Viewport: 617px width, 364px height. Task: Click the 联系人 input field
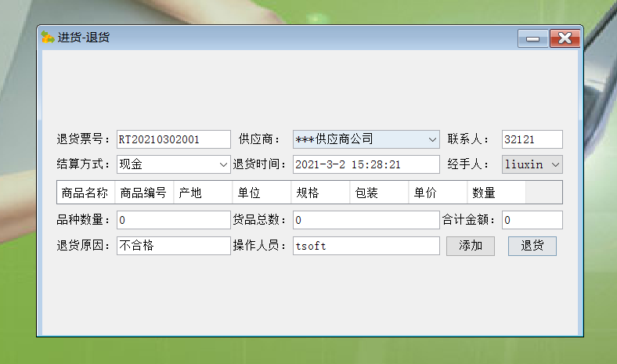532,139
